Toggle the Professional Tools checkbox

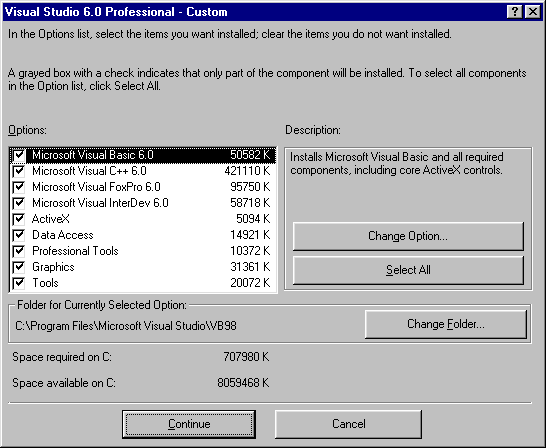point(18,251)
